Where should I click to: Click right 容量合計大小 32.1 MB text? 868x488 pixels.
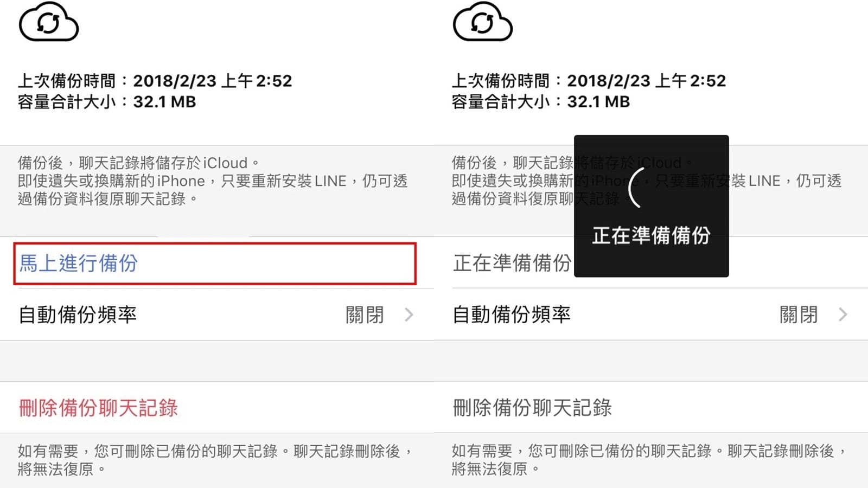[541, 101]
